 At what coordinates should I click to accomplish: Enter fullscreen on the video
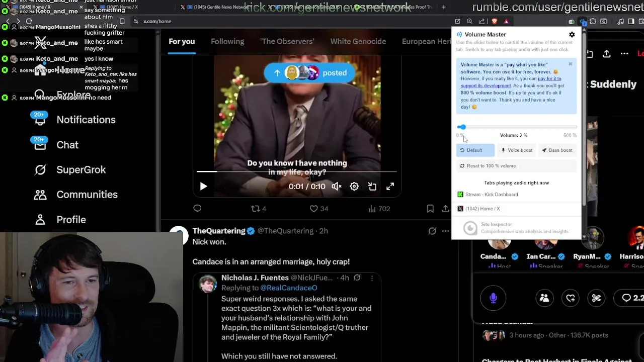point(390,187)
